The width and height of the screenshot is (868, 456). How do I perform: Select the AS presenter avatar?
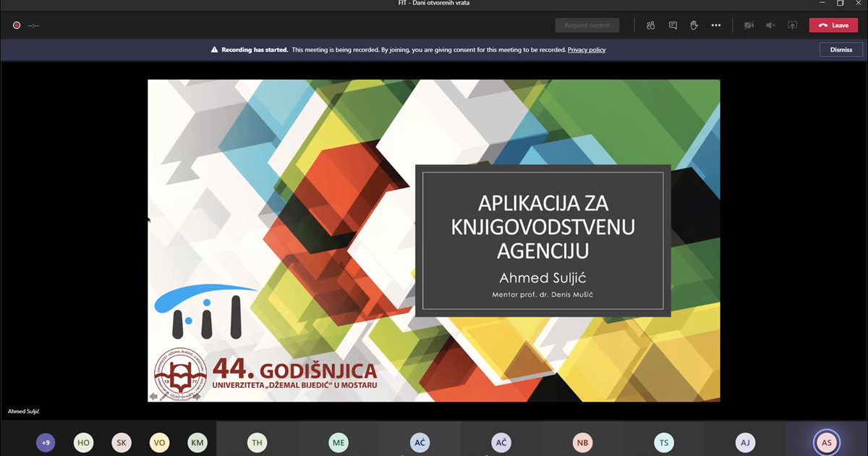click(x=826, y=442)
